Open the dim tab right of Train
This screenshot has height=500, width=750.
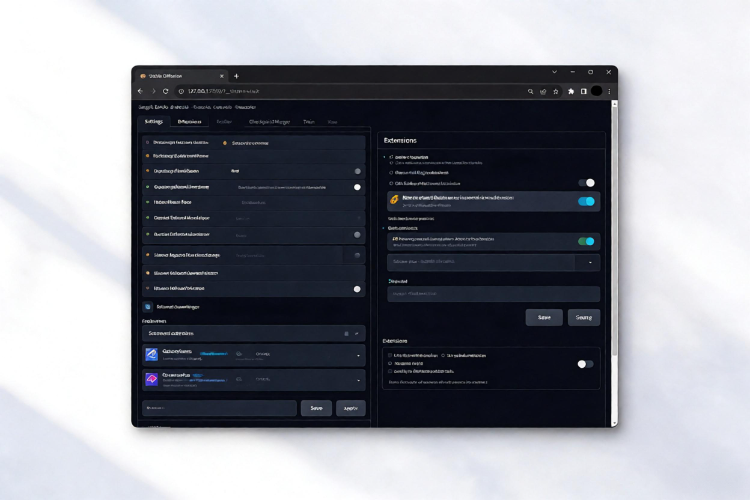[x=332, y=122]
